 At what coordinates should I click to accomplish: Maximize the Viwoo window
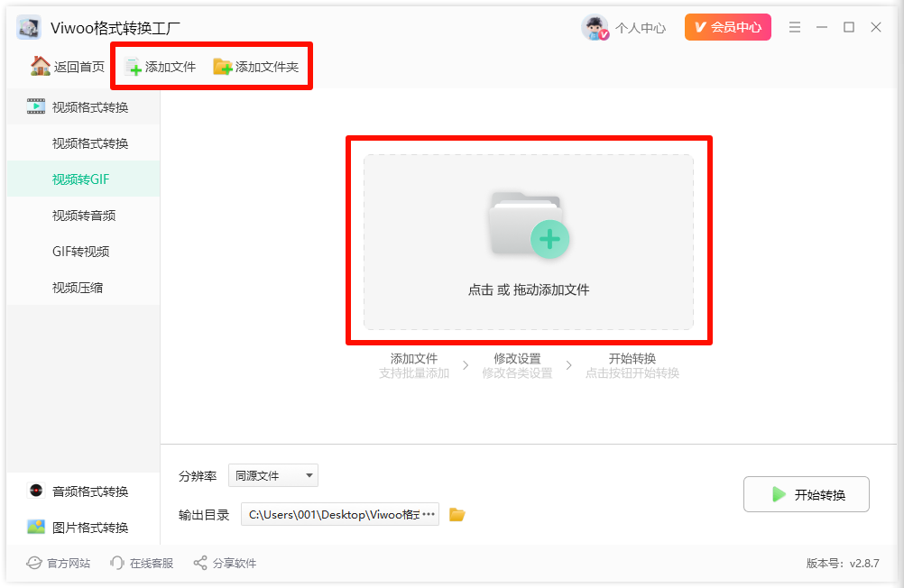pyautogui.click(x=849, y=27)
